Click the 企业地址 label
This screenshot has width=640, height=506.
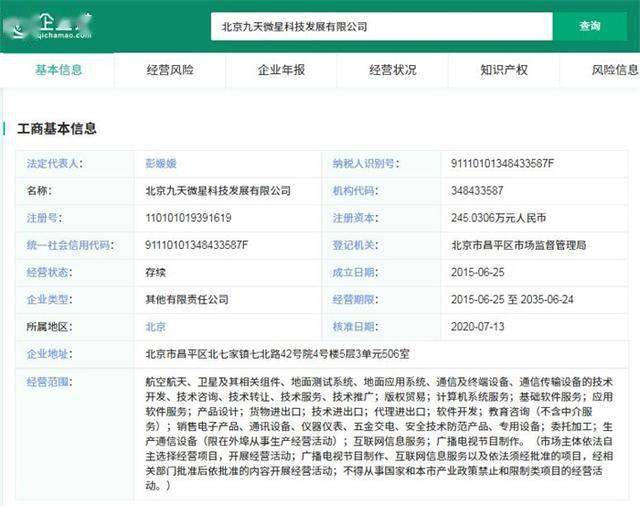49,354
